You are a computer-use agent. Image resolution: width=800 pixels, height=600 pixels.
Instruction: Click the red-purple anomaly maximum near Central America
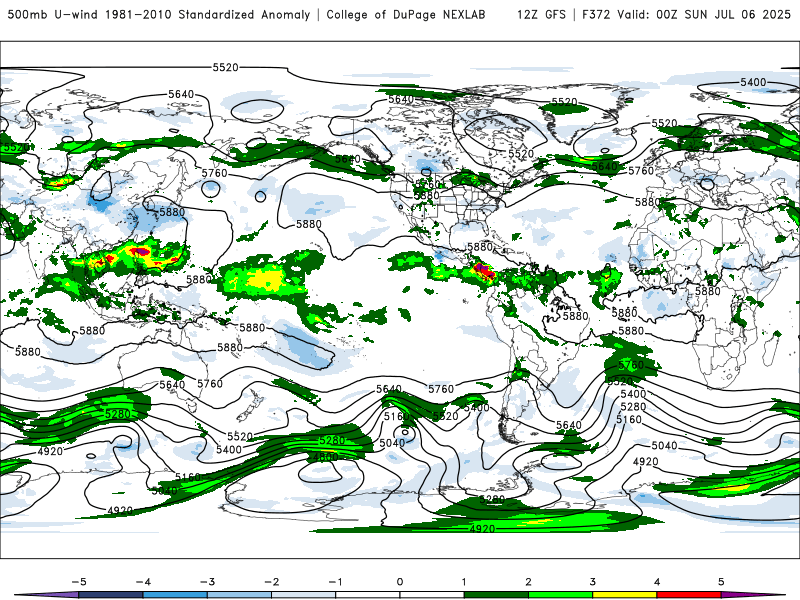(483, 270)
